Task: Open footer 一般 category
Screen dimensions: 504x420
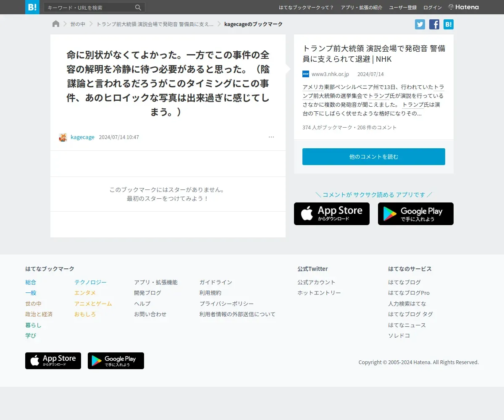Action: pyautogui.click(x=31, y=293)
